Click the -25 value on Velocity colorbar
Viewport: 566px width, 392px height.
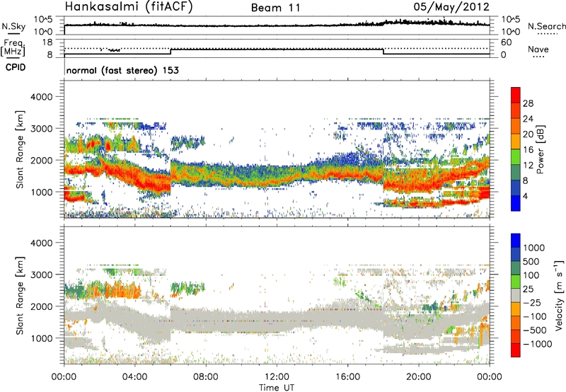533,302
